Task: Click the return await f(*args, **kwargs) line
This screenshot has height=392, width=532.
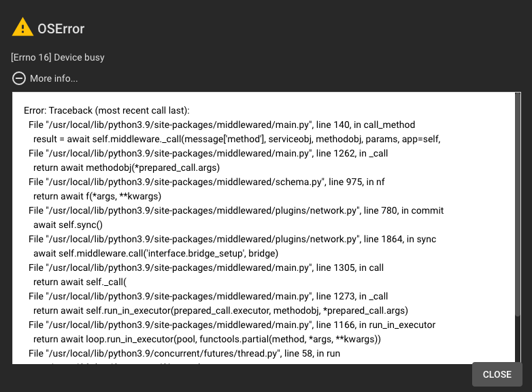Action: click(97, 197)
